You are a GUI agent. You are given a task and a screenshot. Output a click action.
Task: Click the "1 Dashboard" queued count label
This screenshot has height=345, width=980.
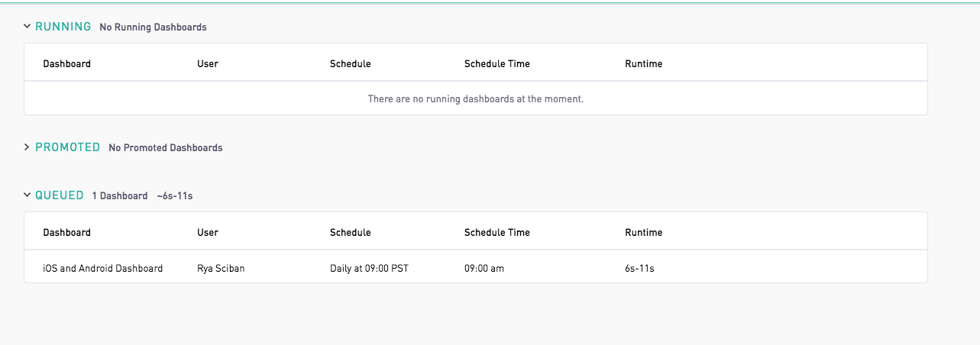[120, 196]
